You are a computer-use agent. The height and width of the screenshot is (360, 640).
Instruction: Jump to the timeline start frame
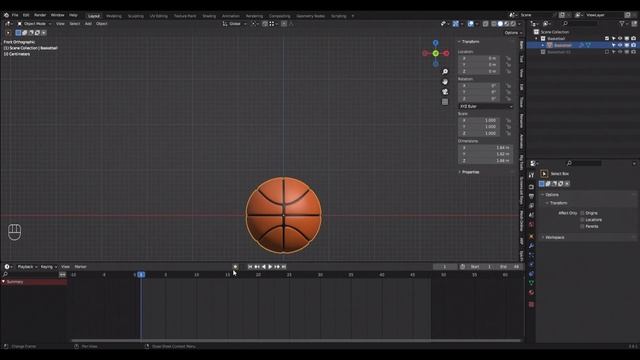click(250, 267)
